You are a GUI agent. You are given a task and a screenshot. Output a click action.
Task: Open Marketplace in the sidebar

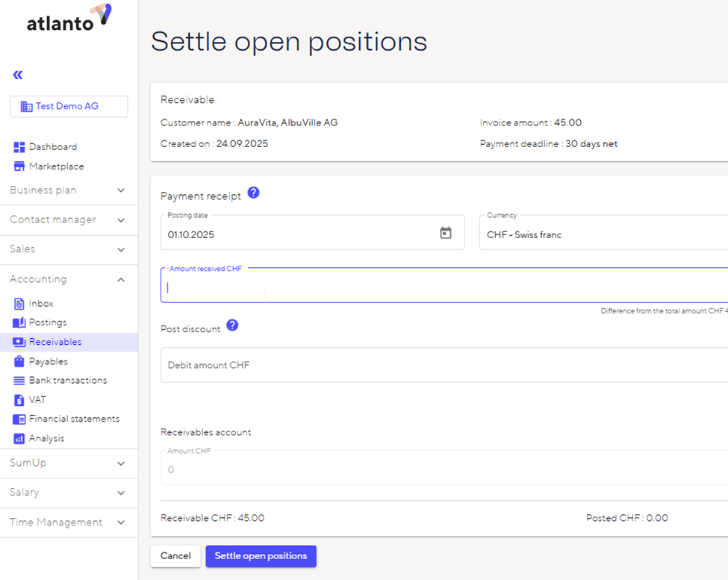[56, 166]
